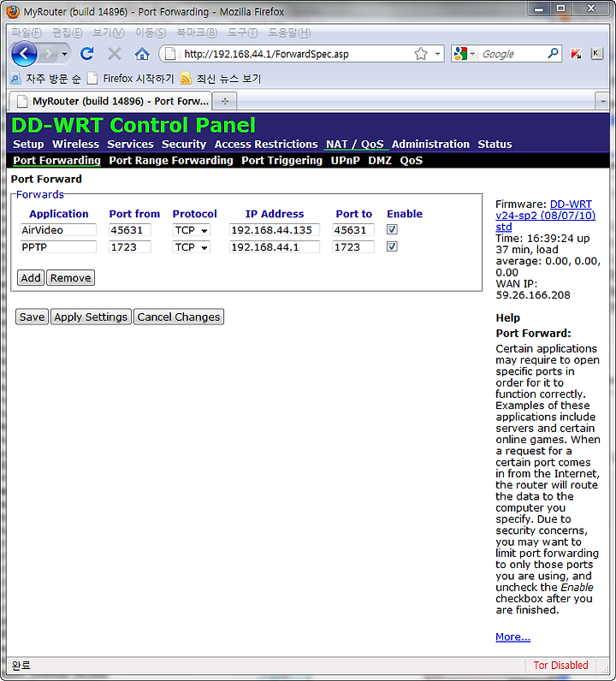Screen dimensions: 616x681
Task: Go to the Security section
Action: [184, 145]
